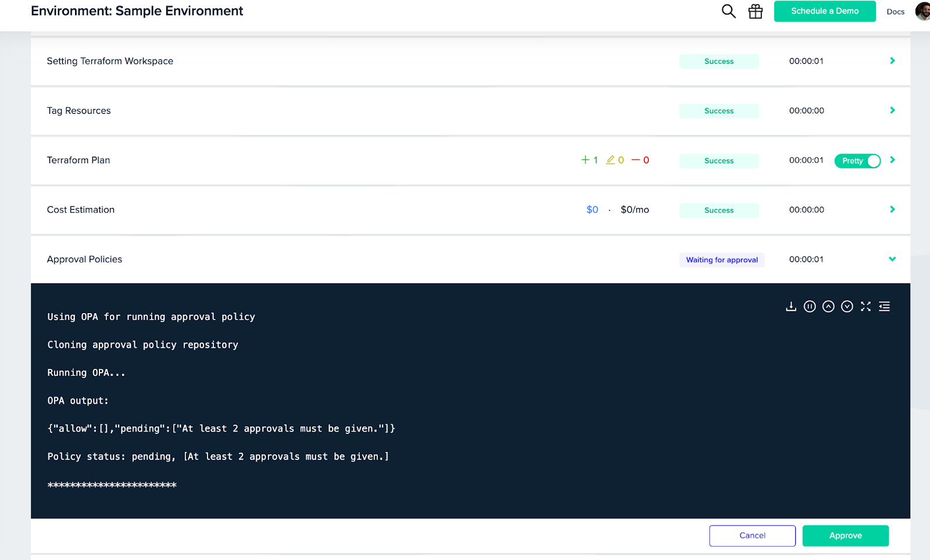930x560 pixels.
Task: Jump to top of log
Action: pos(828,306)
